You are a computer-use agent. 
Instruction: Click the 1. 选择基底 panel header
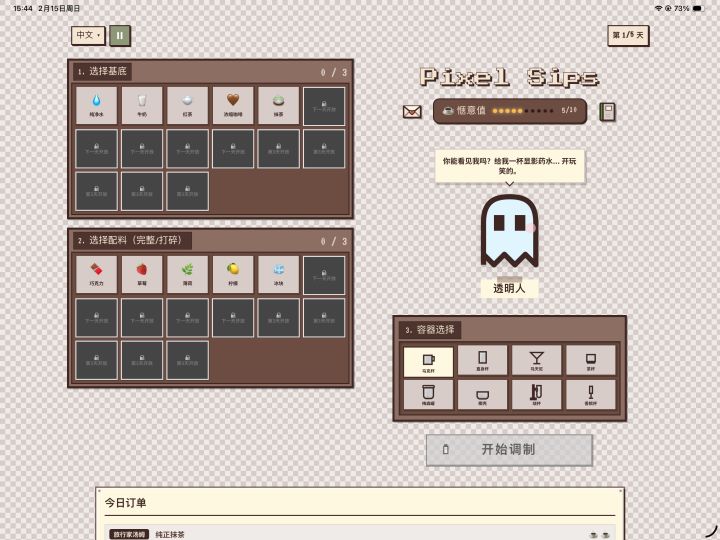[102, 72]
